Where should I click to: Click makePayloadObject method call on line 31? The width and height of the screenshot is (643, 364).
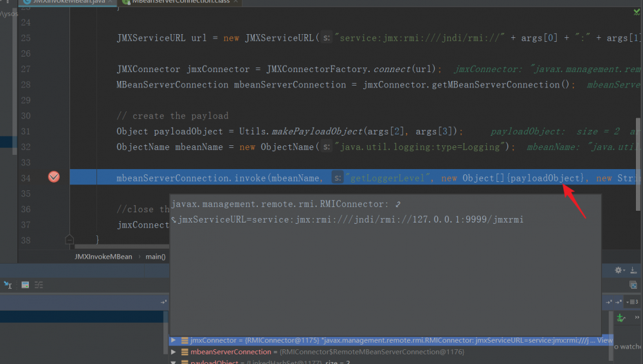(317, 131)
